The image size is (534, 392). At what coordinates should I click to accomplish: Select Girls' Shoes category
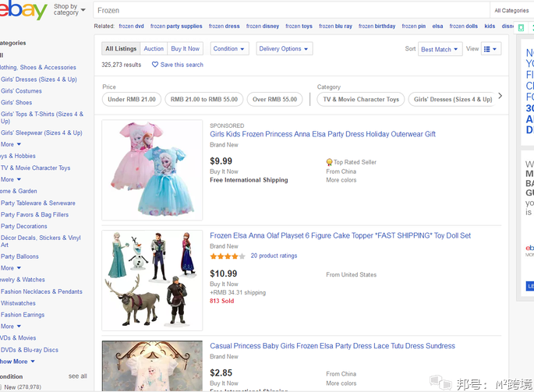16,103
